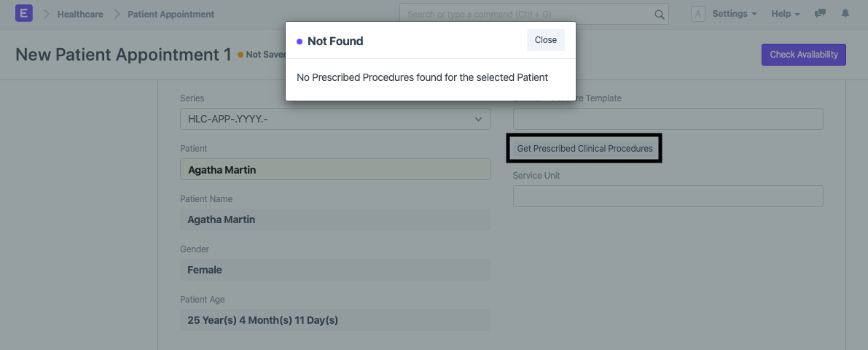Click the Patient field Agatha Martin
Screen dimensions: 868x350
[x=335, y=169]
